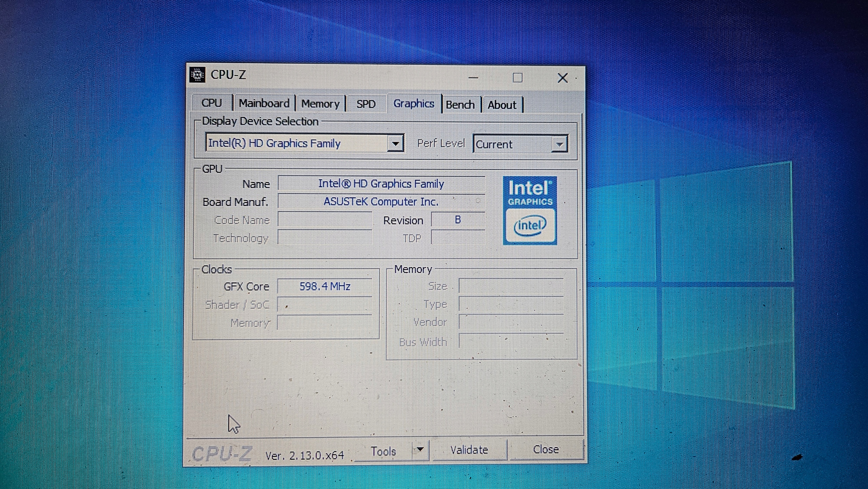The height and width of the screenshot is (489, 868).
Task: Close the CPU-Z window with X
Action: coord(563,78)
